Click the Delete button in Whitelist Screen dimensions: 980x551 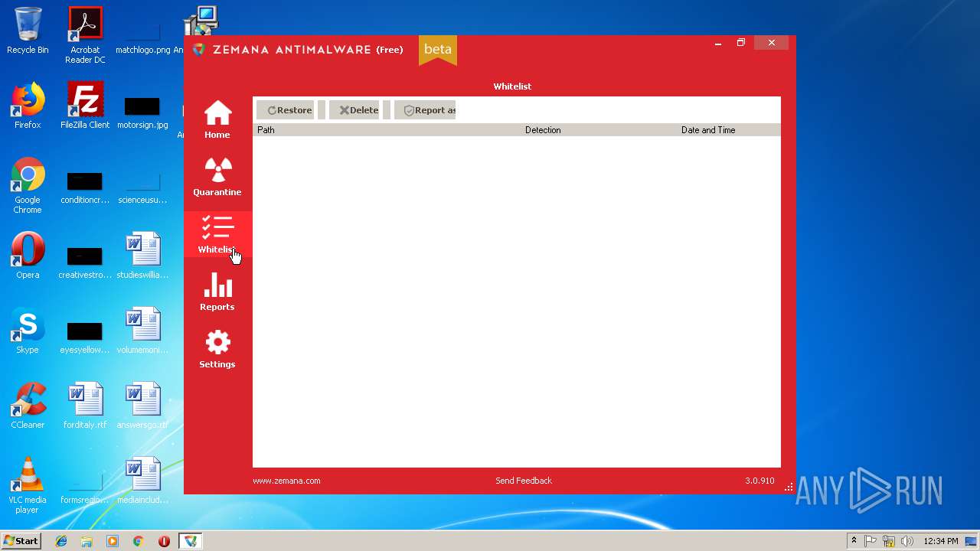click(356, 110)
